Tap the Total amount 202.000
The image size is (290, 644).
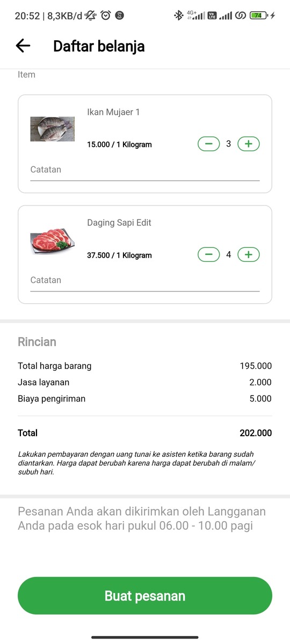[256, 433]
